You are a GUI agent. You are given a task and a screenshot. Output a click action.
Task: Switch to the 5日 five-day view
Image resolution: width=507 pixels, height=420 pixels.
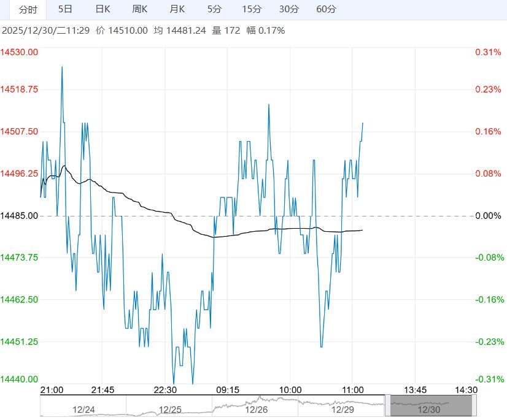click(x=65, y=9)
